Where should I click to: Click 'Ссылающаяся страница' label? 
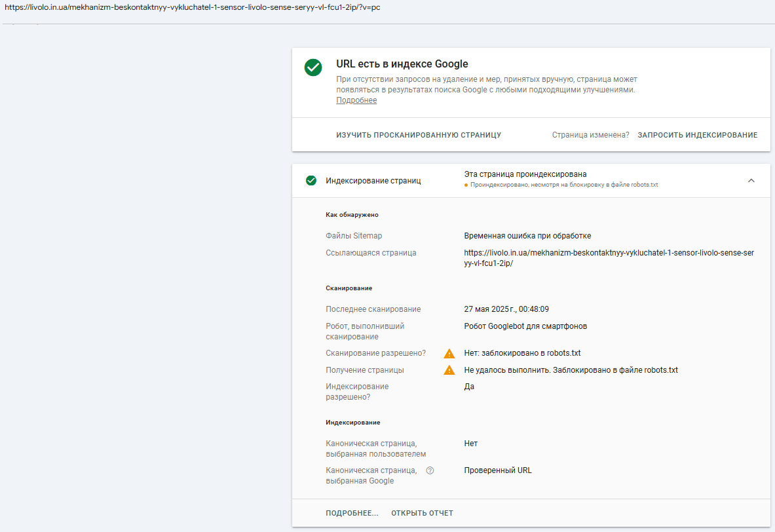pos(371,253)
